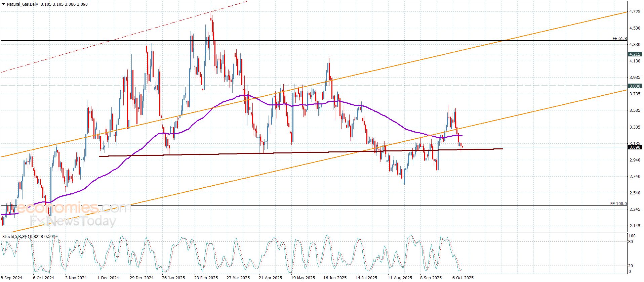
Task: Click the 11 Aug 2025 date label
Action: pos(400,278)
